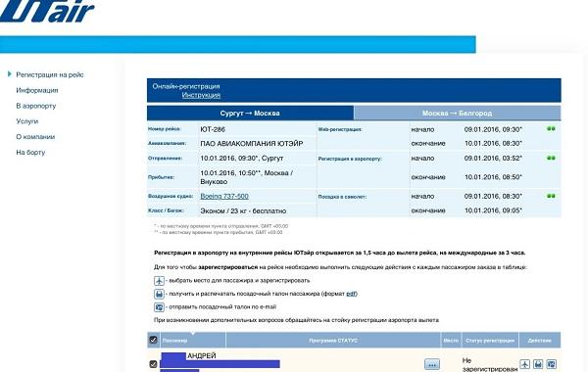Image resolution: width=588 pixels, height=372 pixels.
Task: Send boarding pass by e-mail icon in passenger row
Action: pos(551,364)
